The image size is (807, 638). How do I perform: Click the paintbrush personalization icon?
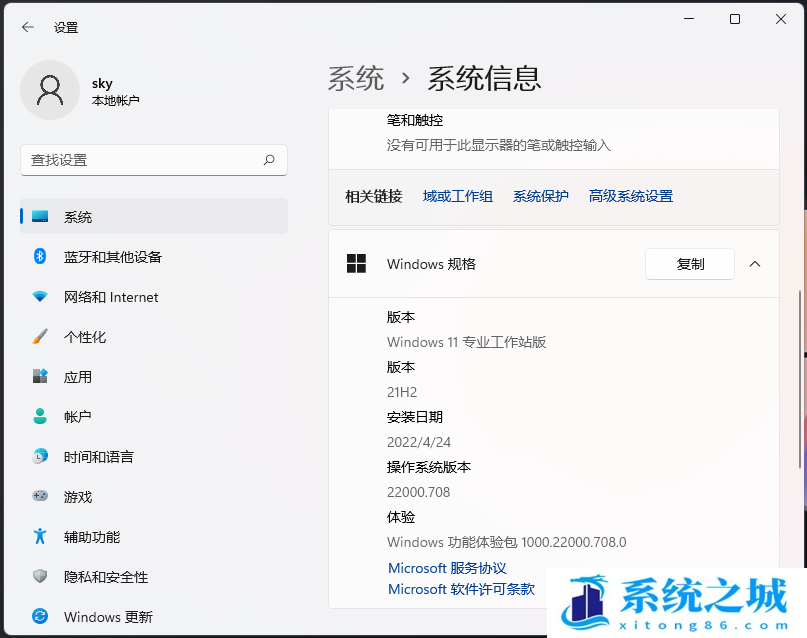[40, 336]
